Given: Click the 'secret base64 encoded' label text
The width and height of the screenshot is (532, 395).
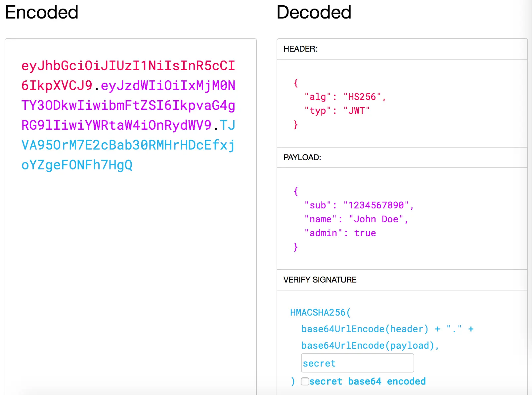Looking at the screenshot, I should coord(368,381).
